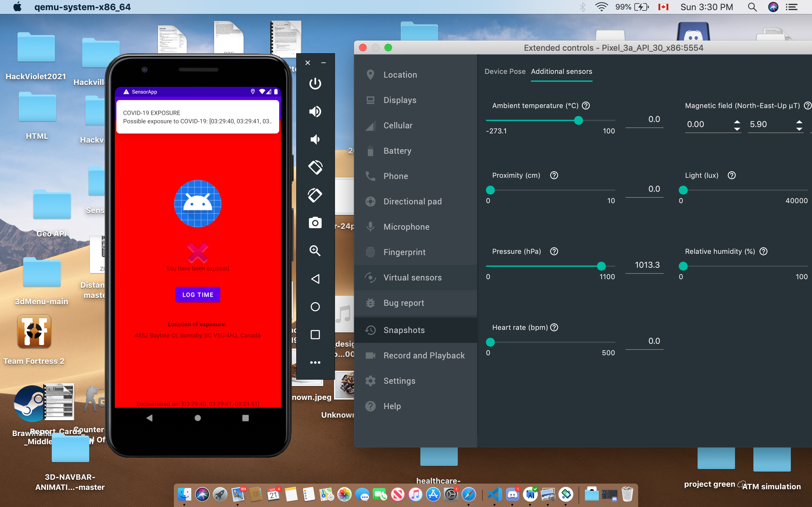Click the Pressure slider handle
The height and width of the screenshot is (507, 812).
(x=601, y=266)
